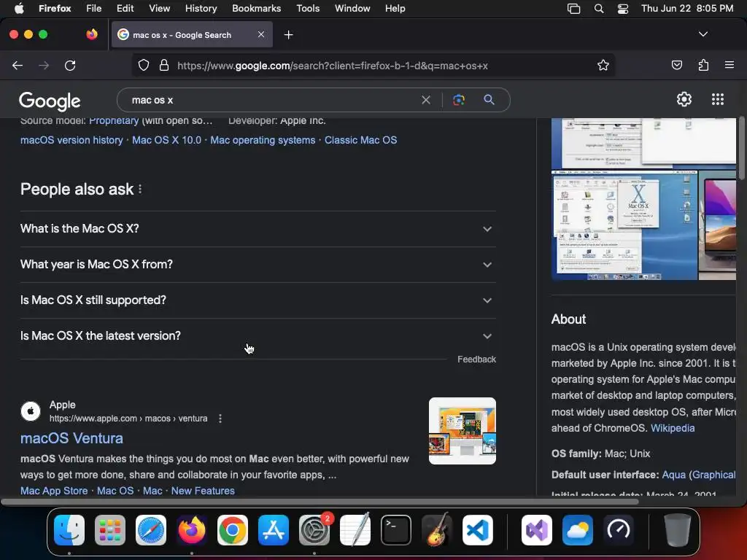Screen dimensions: 747x560
Task: Open Firefox application hamburger menu
Action: tap(729, 65)
